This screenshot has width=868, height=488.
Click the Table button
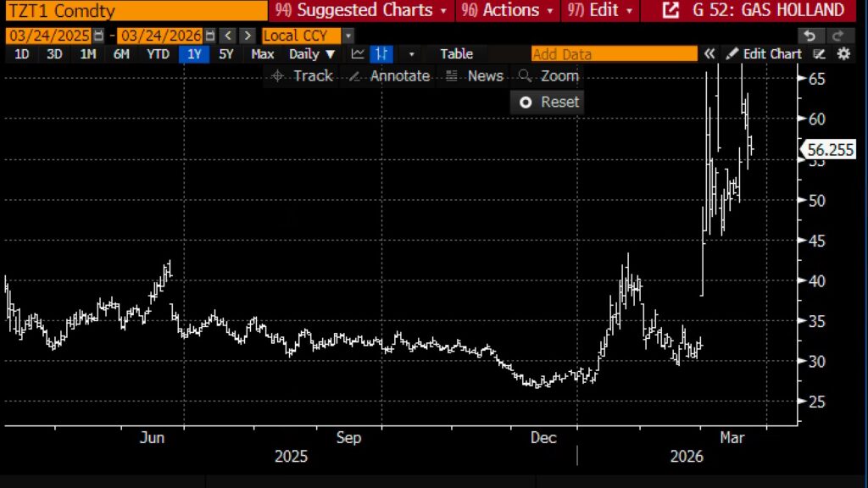456,53
